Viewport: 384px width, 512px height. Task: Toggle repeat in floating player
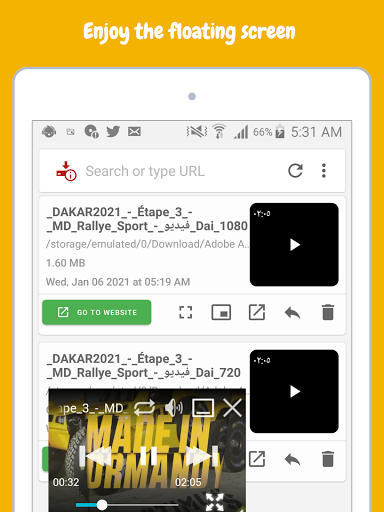[x=144, y=408]
